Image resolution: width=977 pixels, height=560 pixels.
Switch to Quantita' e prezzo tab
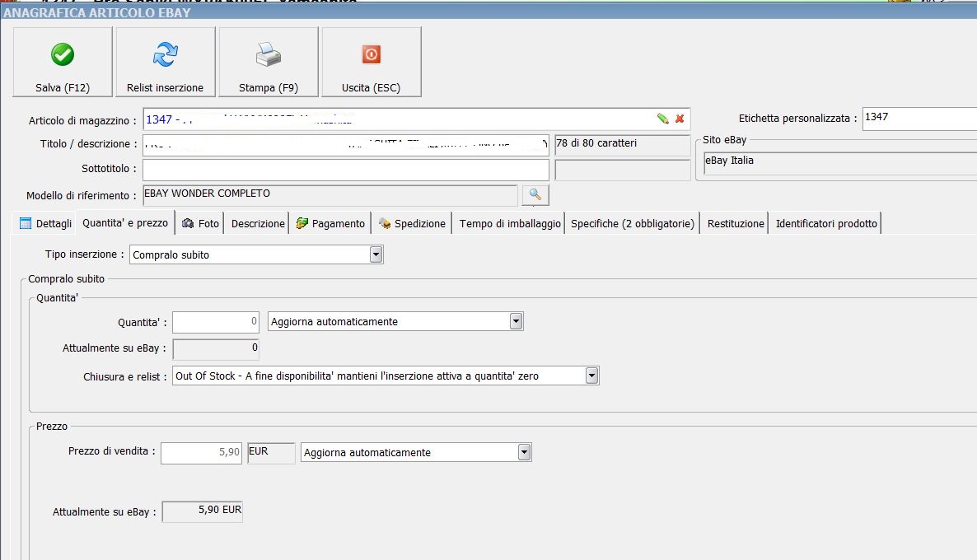point(125,223)
